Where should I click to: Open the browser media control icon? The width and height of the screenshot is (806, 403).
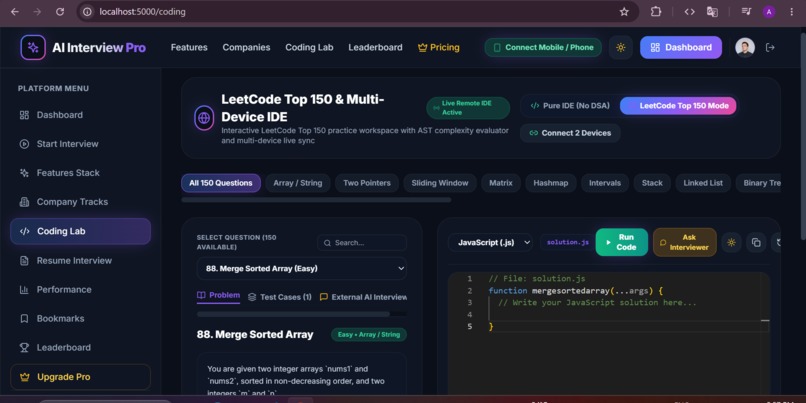point(746,11)
